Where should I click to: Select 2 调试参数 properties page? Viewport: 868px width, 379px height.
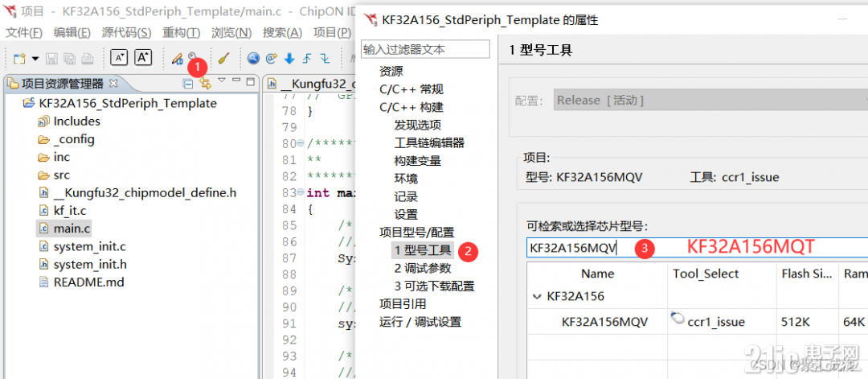point(423,268)
